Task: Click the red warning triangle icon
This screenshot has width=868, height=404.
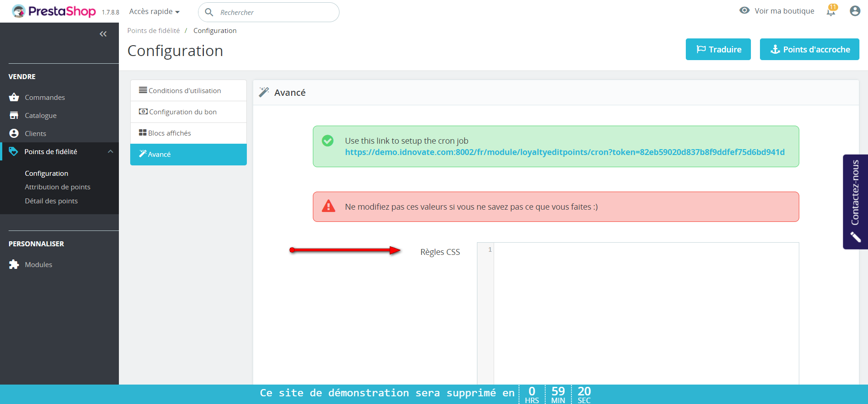Action: (328, 206)
